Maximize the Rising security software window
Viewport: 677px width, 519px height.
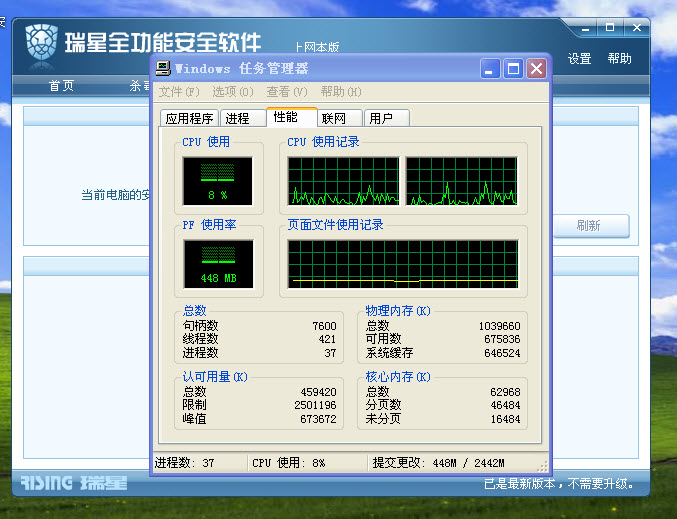click(x=610, y=28)
